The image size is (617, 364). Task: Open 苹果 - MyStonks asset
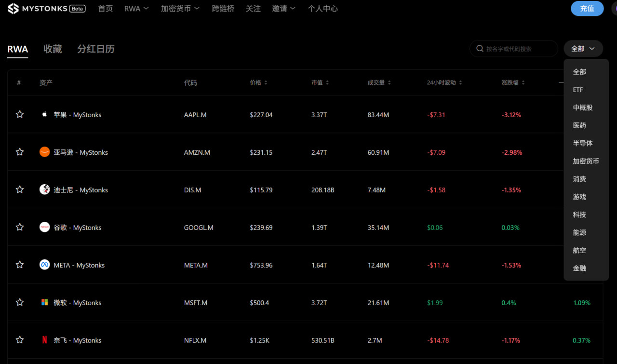tap(78, 115)
